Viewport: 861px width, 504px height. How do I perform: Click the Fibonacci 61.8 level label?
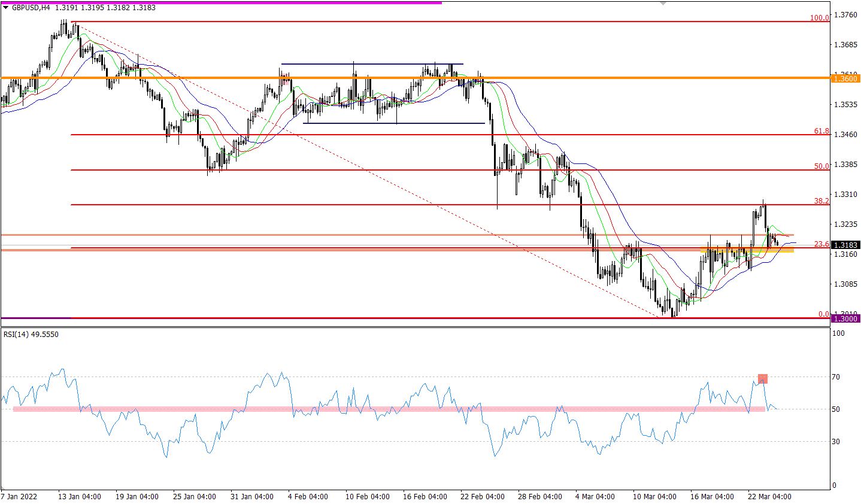pos(821,131)
